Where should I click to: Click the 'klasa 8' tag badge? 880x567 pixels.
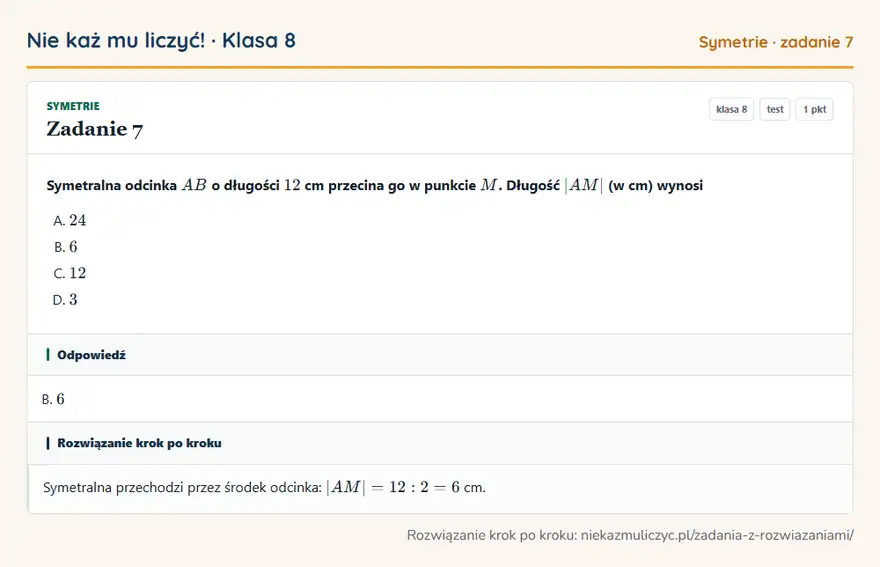click(x=731, y=109)
